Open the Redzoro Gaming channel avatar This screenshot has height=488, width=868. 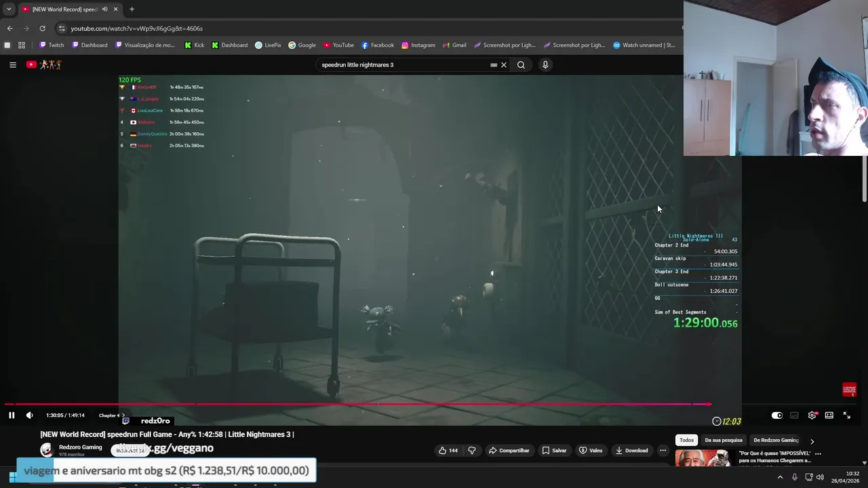click(47, 450)
